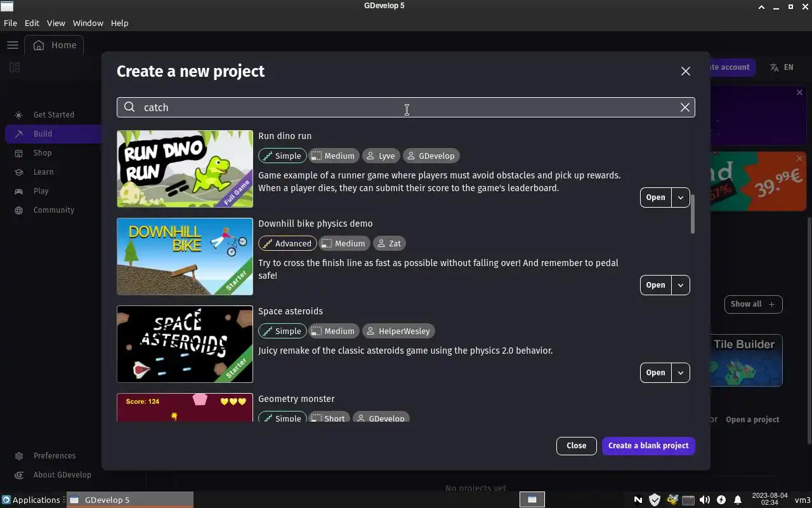Image resolution: width=812 pixels, height=508 pixels.
Task: Expand Run dino run Open dropdown arrow
Action: 681,197
